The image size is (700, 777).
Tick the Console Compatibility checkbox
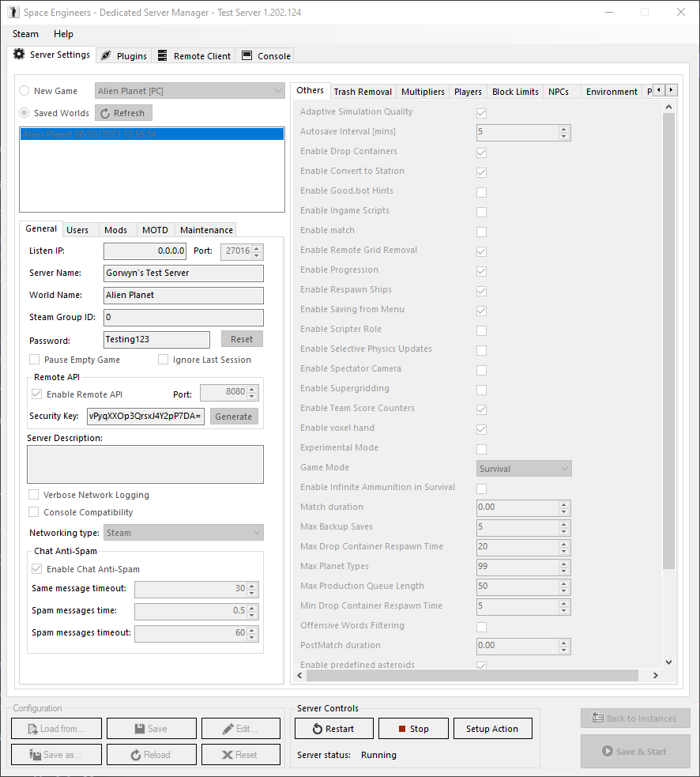[x=34, y=512]
